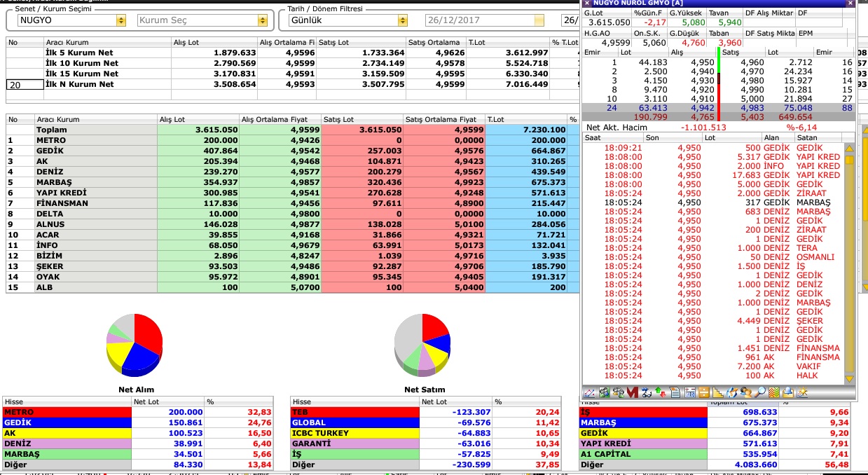Click the two persons toolbar icon
The image size is (868, 475).
point(746,392)
